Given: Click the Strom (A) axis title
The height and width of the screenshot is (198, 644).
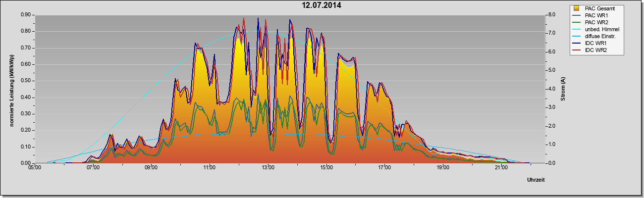Looking at the screenshot, I should [x=563, y=89].
